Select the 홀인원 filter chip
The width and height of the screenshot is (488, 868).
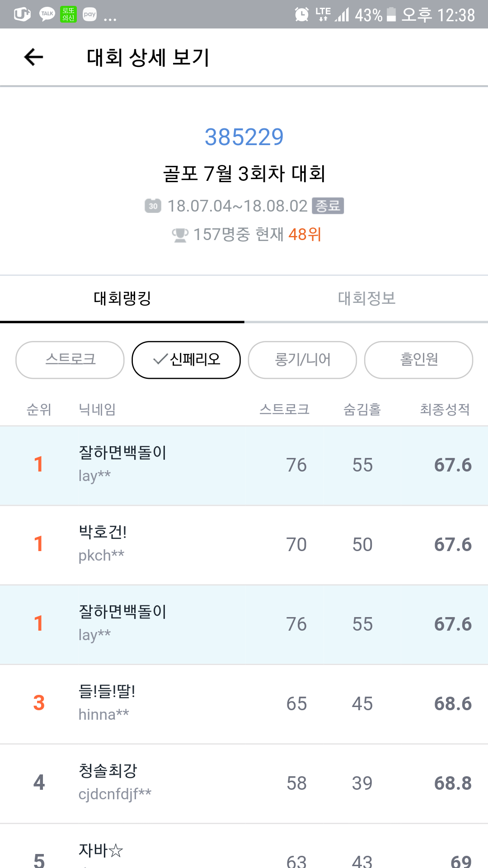418,360
